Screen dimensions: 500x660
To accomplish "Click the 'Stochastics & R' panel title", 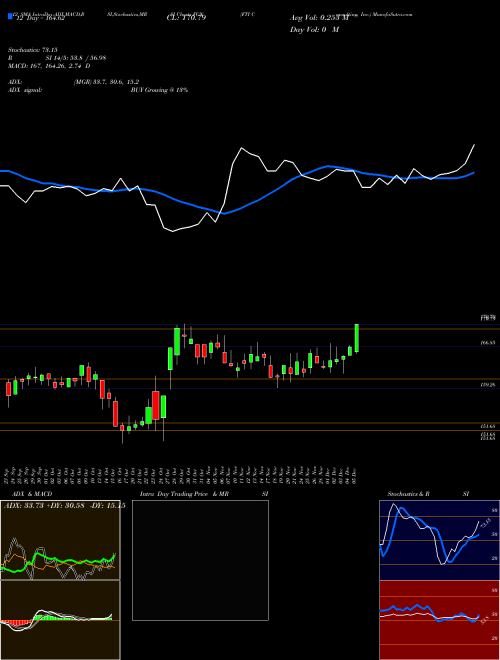I will (409, 494).
